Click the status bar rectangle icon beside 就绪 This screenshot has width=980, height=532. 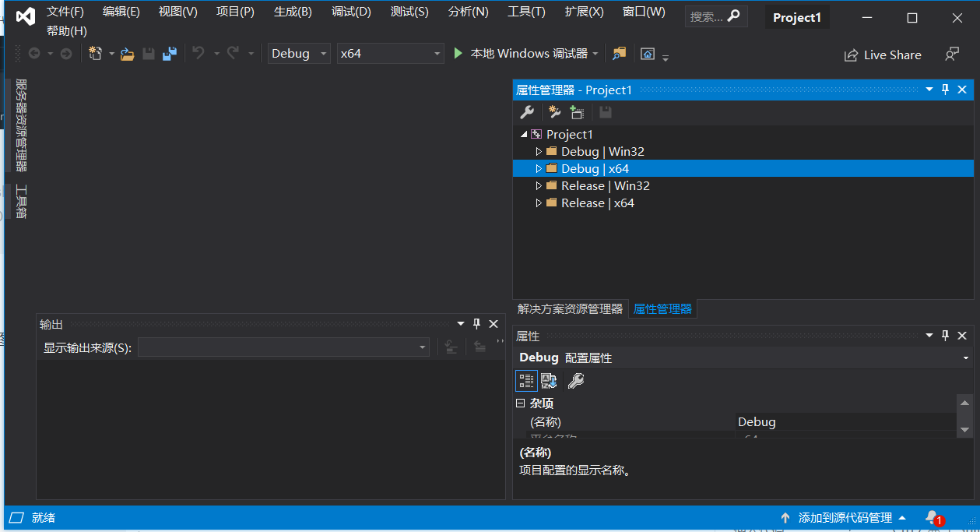pyautogui.click(x=17, y=518)
